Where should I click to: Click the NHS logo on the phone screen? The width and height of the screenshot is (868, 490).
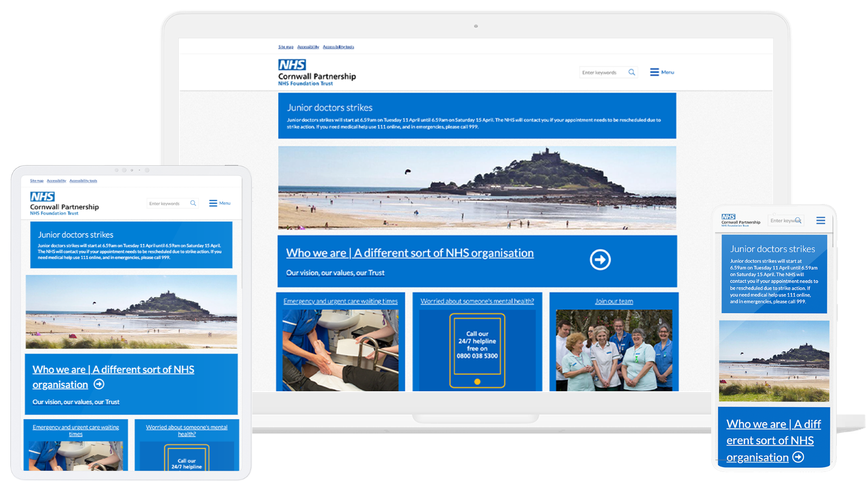point(728,216)
